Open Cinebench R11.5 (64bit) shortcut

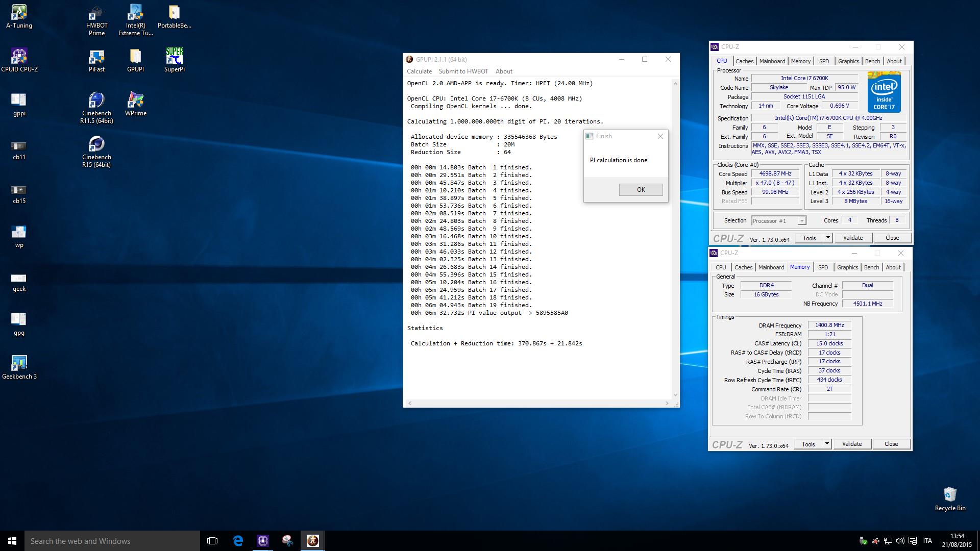click(96, 108)
